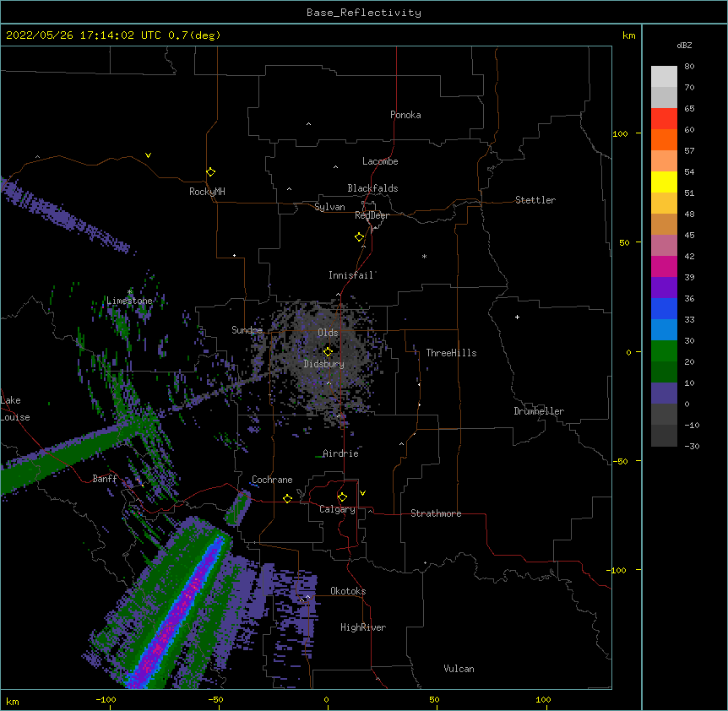Click the Cochrane label

tap(272, 480)
